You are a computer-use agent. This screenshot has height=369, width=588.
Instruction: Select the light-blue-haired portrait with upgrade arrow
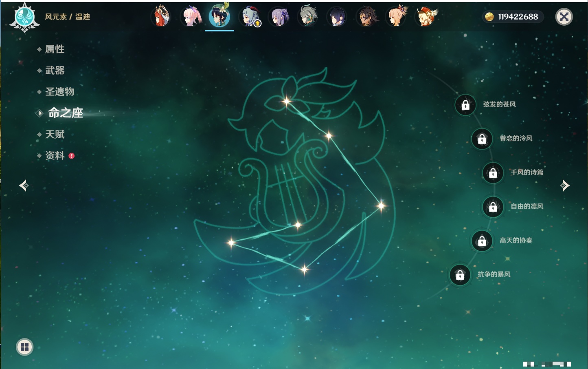(x=250, y=16)
